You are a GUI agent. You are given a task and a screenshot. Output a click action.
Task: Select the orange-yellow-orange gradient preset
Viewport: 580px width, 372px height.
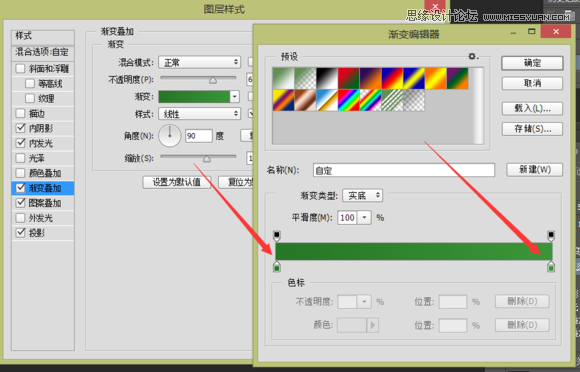436,78
